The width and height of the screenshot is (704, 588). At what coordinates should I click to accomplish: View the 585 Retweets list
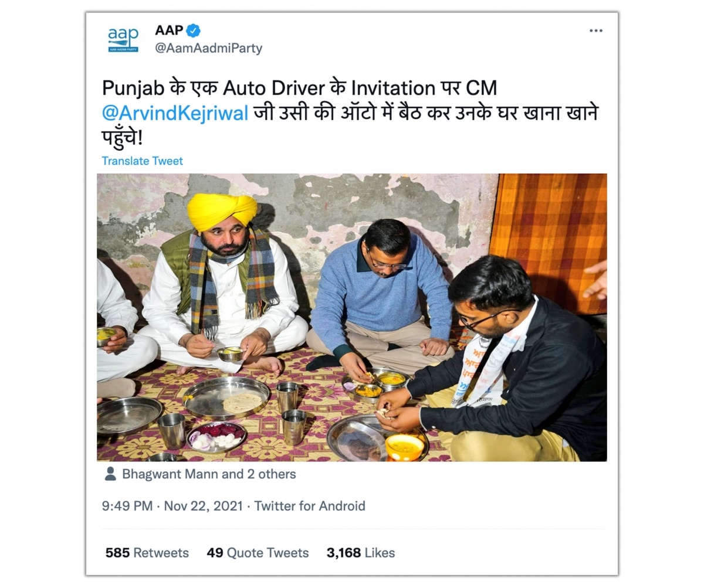[x=147, y=553]
